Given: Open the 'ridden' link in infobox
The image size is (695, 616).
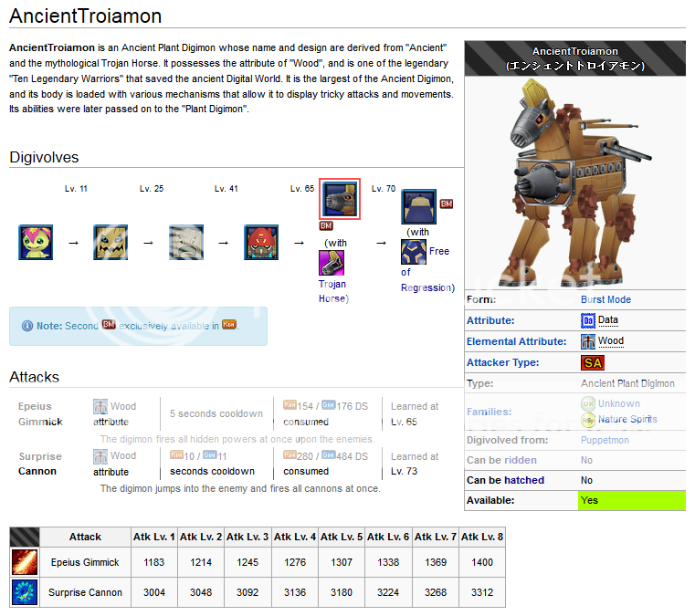Looking at the screenshot, I should pyautogui.click(x=520, y=460).
